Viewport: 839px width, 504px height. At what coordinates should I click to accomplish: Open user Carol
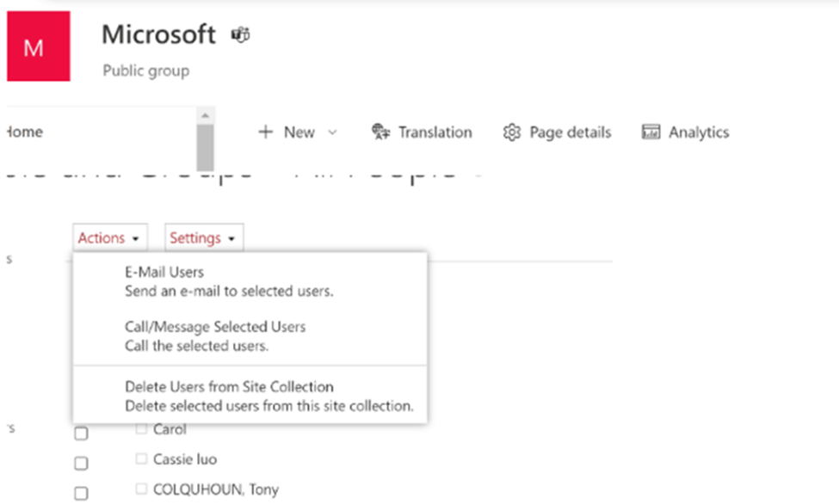(x=170, y=429)
